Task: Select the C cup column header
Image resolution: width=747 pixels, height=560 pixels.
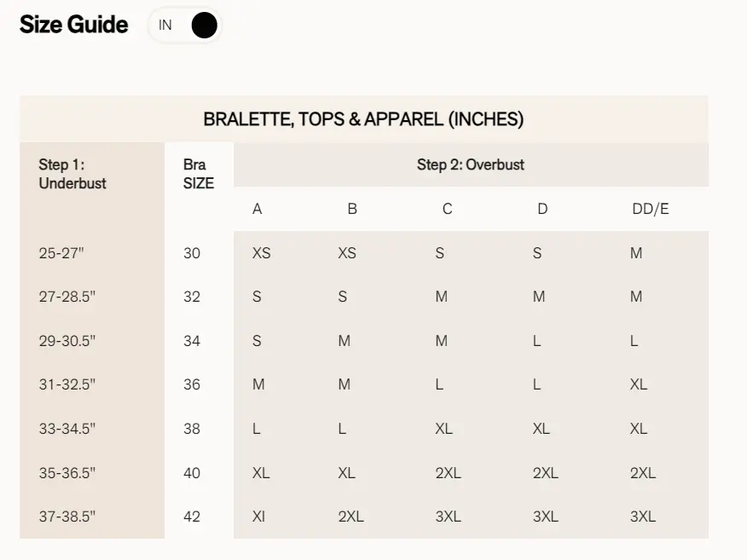Action: coord(447,209)
